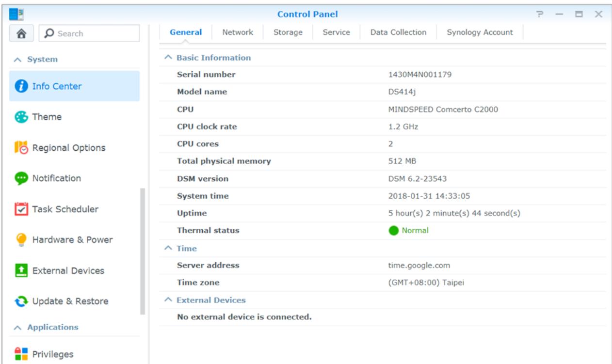Switch to the Storage tab

pyautogui.click(x=288, y=32)
